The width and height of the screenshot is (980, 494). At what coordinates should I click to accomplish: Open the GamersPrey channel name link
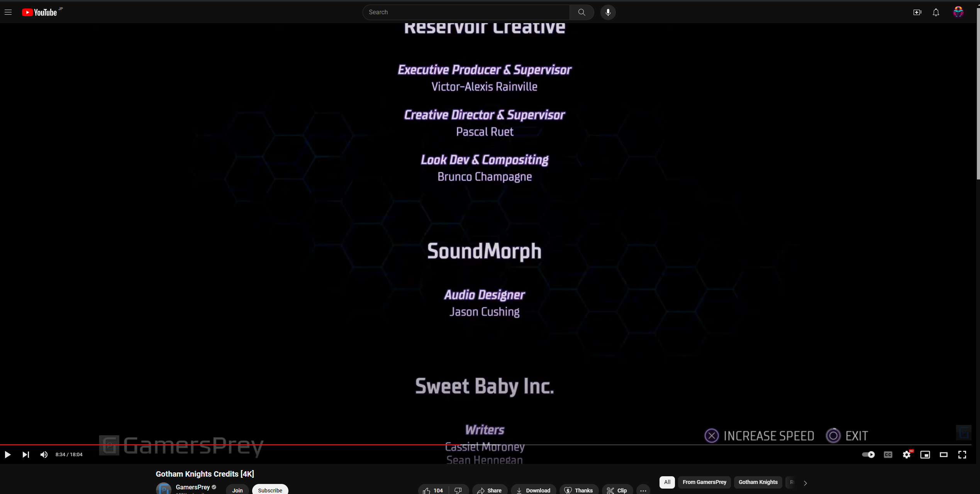pos(193,487)
